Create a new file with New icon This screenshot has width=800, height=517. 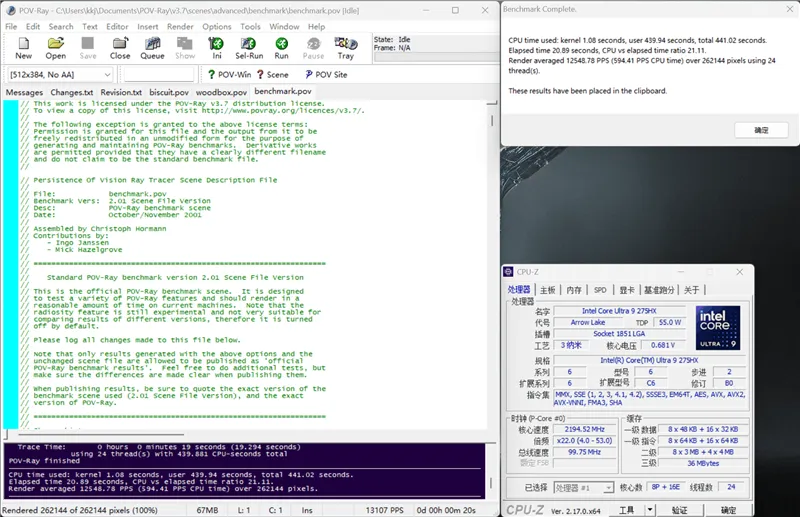23,48
